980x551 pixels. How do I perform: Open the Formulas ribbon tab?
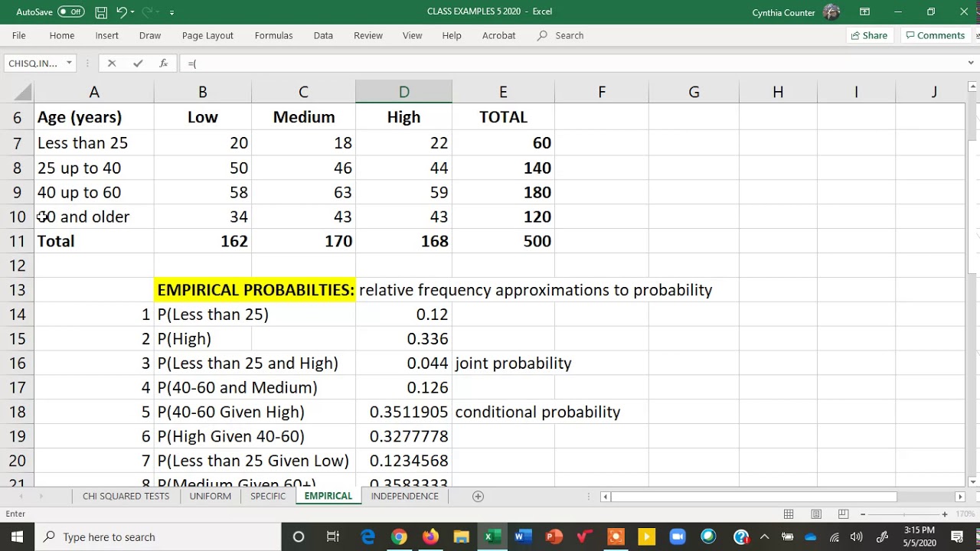pos(273,35)
